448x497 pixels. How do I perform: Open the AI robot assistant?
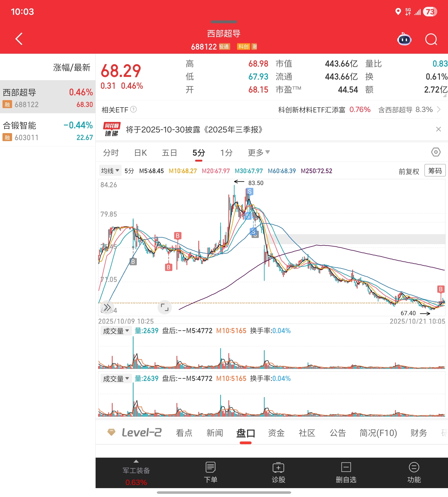click(x=404, y=39)
